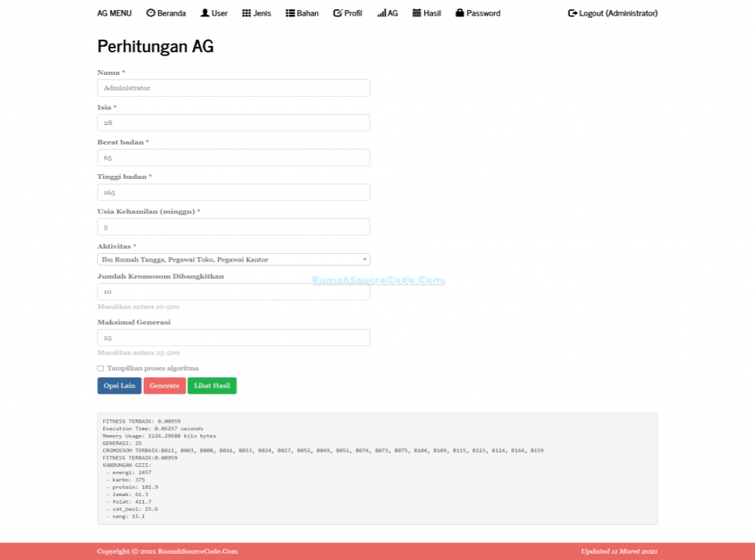The width and height of the screenshot is (755, 560).
Task: Click the Jenis list icon
Action: (245, 12)
